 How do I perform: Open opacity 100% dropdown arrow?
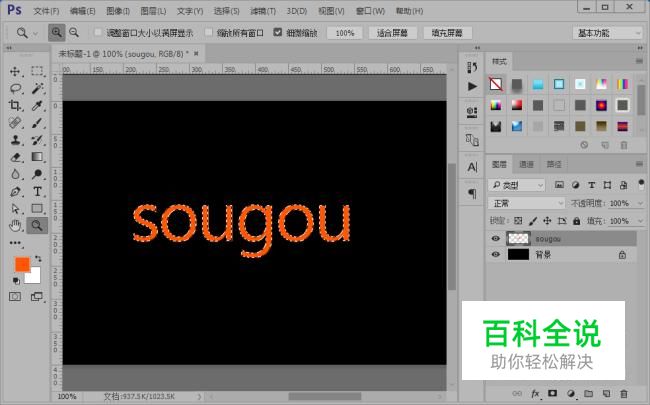coord(640,203)
